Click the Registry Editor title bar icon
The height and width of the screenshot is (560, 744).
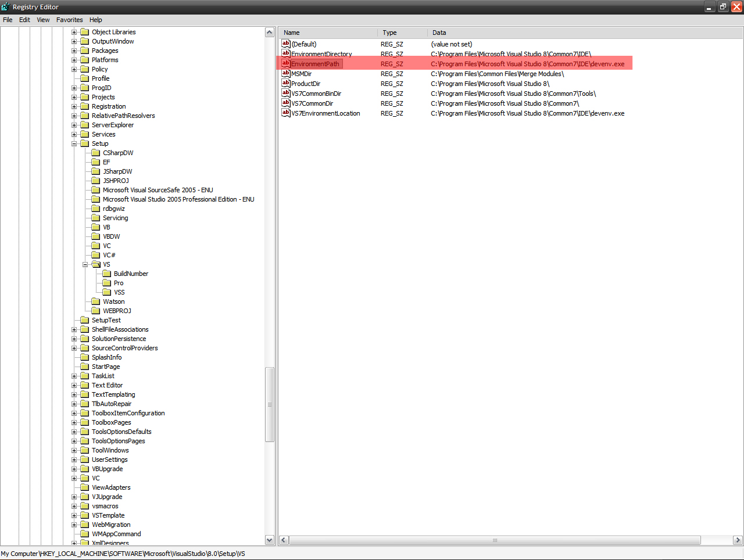[6, 7]
